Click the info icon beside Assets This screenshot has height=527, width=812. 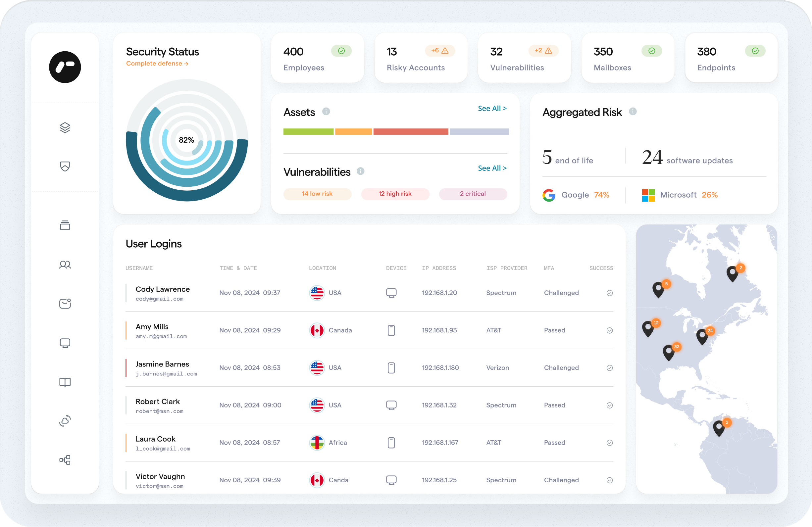(x=326, y=112)
